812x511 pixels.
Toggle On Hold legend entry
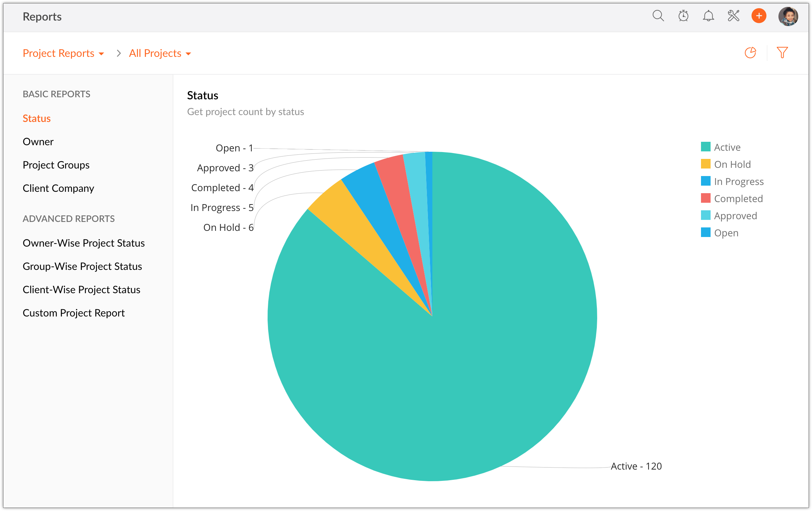click(732, 164)
